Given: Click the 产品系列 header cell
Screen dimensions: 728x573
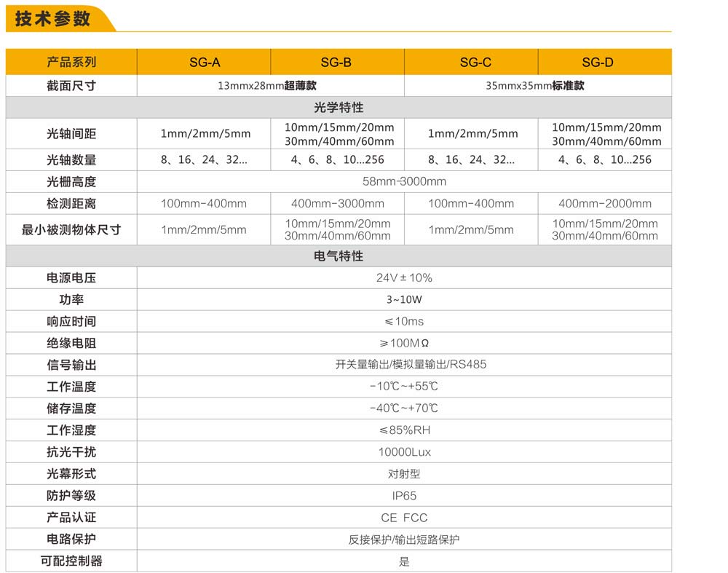Looking at the screenshot, I should [x=71, y=63].
